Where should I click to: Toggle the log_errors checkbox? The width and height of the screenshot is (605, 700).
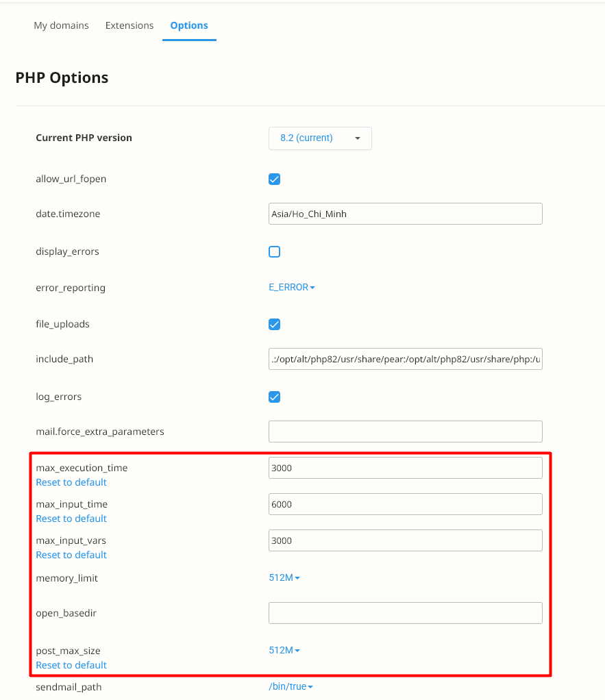point(275,397)
